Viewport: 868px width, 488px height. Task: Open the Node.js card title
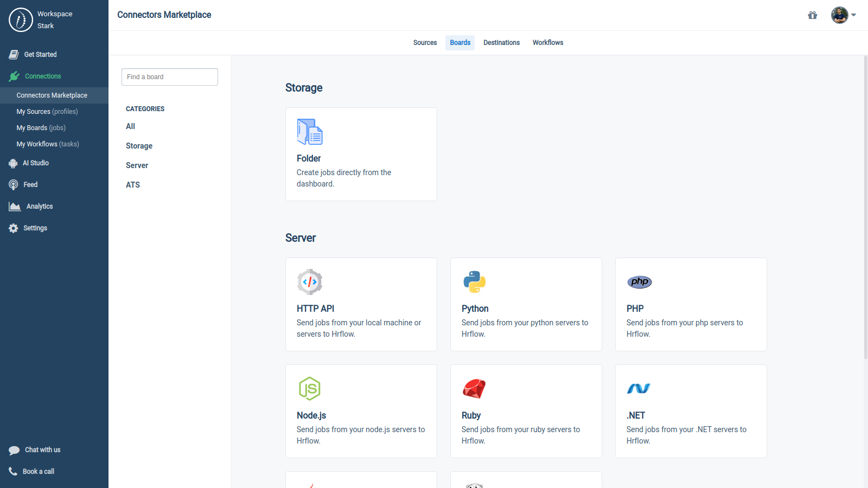(x=311, y=415)
